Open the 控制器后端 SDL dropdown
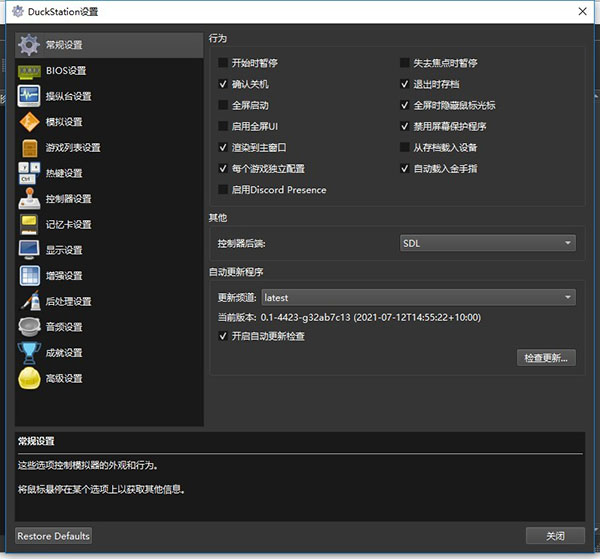 [488, 243]
